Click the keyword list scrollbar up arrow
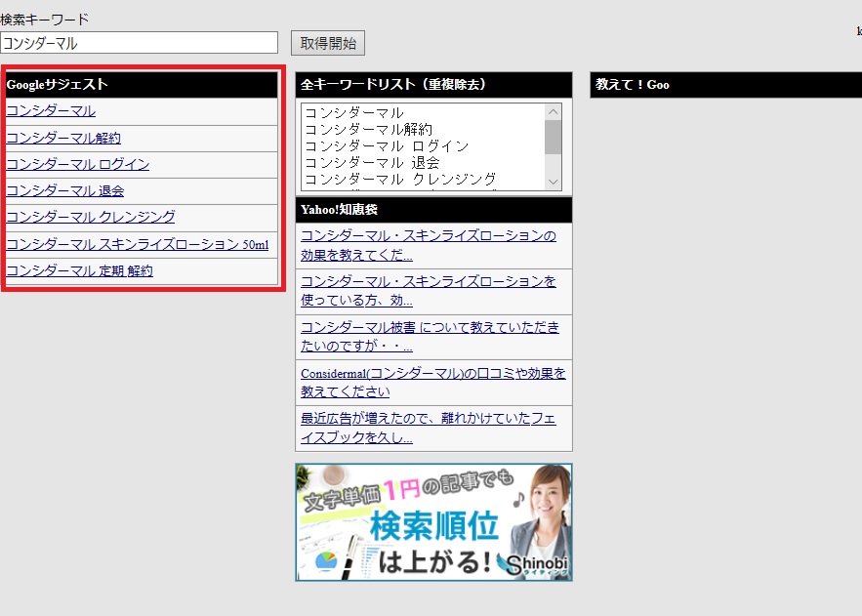 (x=554, y=112)
